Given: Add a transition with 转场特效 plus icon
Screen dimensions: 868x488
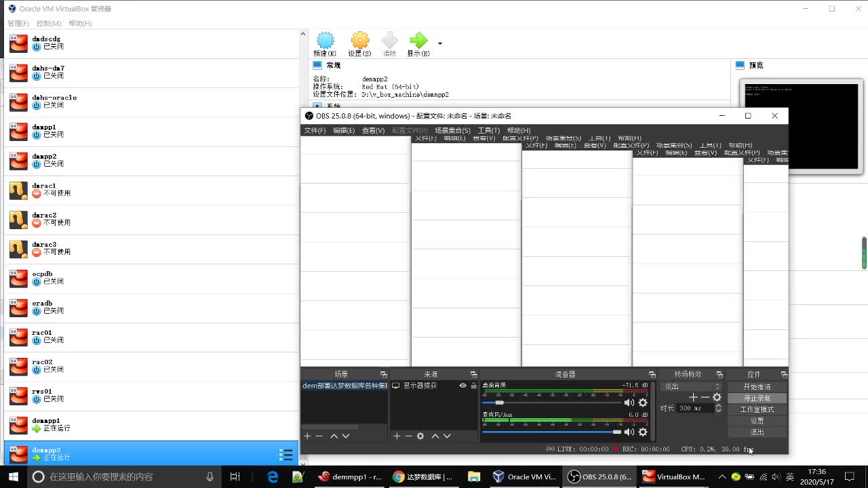Looking at the screenshot, I should click(x=693, y=397).
